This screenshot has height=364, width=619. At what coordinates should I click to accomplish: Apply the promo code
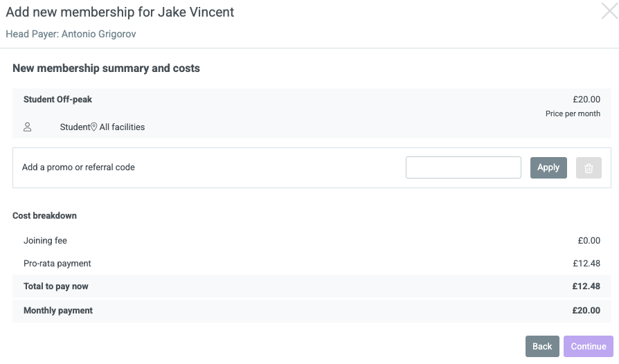tap(548, 167)
